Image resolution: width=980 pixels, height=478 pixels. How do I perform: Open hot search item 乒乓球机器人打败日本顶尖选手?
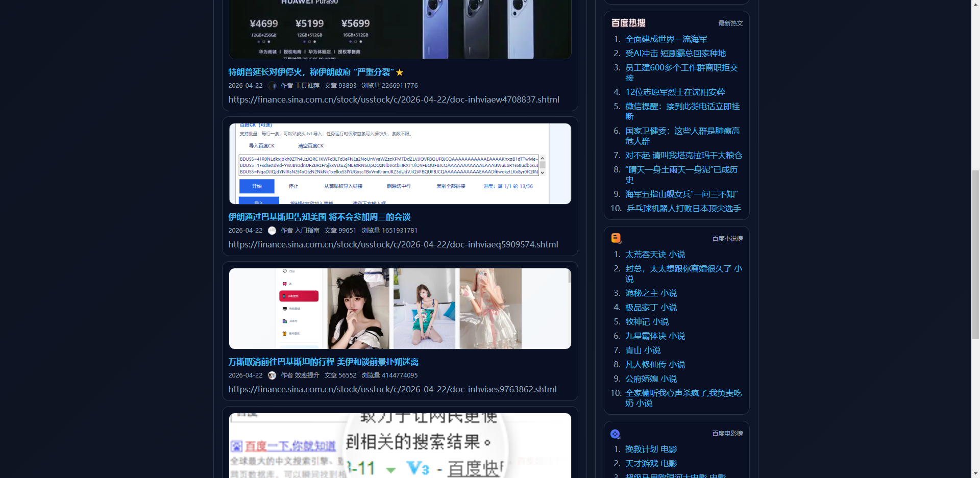[x=683, y=209]
